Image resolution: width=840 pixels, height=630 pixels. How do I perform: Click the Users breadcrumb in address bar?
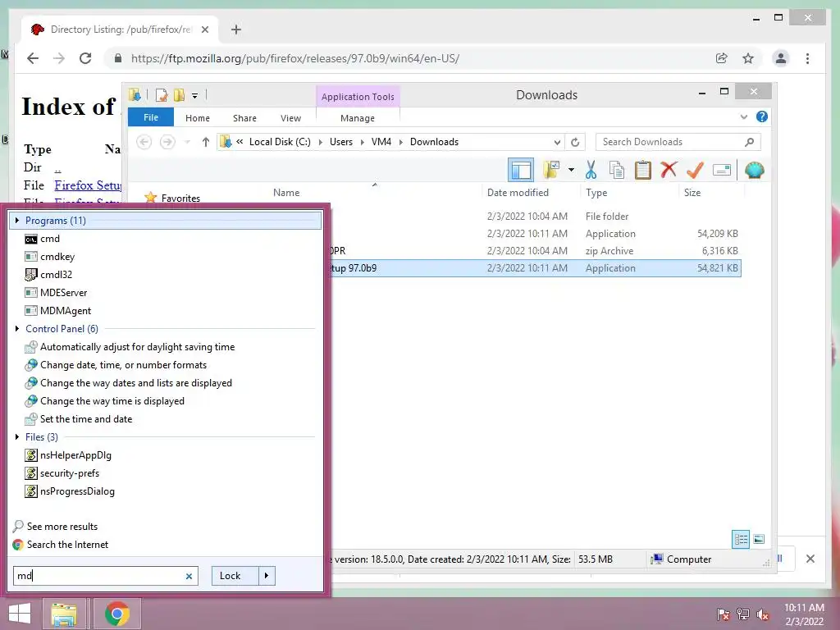click(x=341, y=142)
